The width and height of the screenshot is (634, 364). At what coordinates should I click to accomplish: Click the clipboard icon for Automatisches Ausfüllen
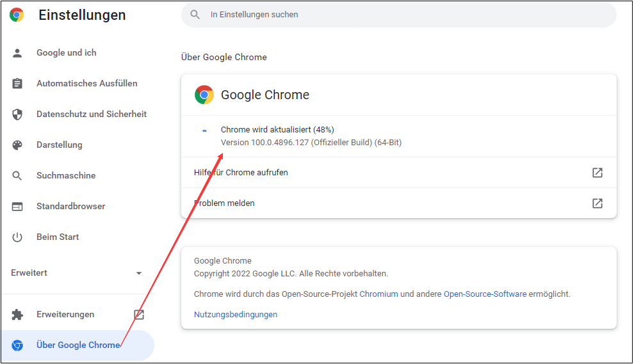click(x=17, y=84)
